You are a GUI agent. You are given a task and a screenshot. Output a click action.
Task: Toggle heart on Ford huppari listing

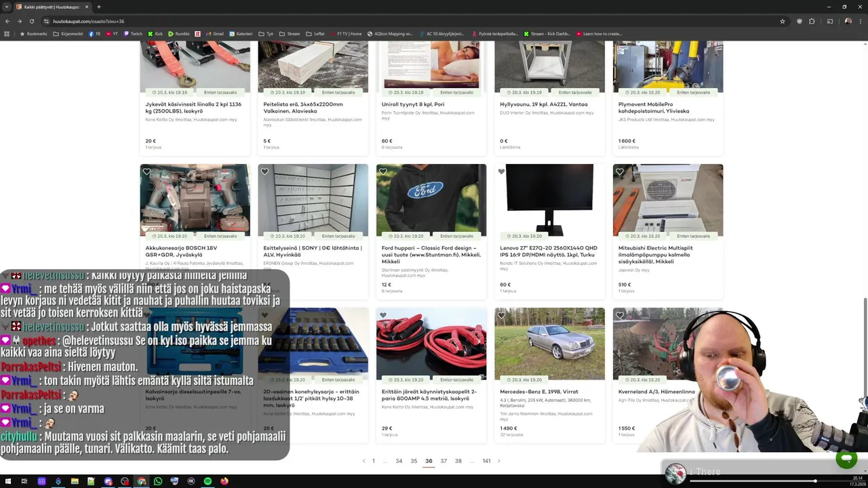383,171
